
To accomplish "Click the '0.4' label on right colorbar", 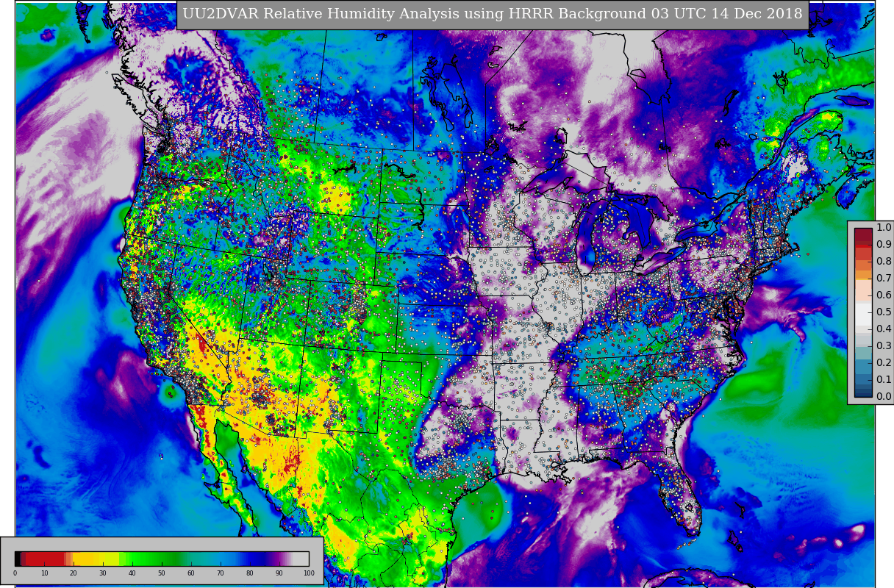I will [884, 329].
